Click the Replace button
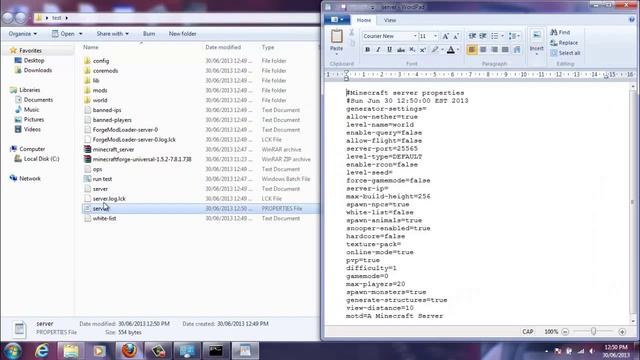 (564, 43)
